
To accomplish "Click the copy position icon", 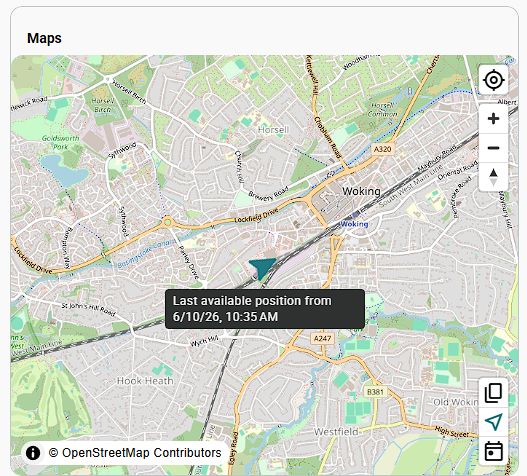I will [493, 393].
